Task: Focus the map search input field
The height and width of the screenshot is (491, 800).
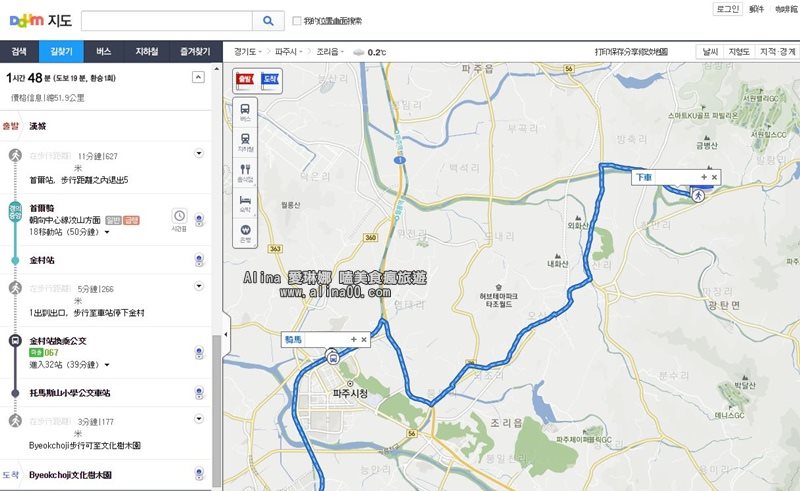Action: 167,21
